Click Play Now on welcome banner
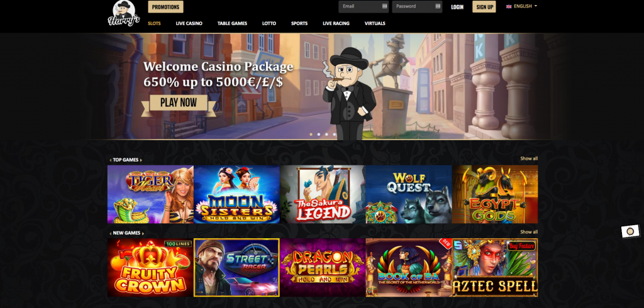The image size is (644, 308). point(179,102)
